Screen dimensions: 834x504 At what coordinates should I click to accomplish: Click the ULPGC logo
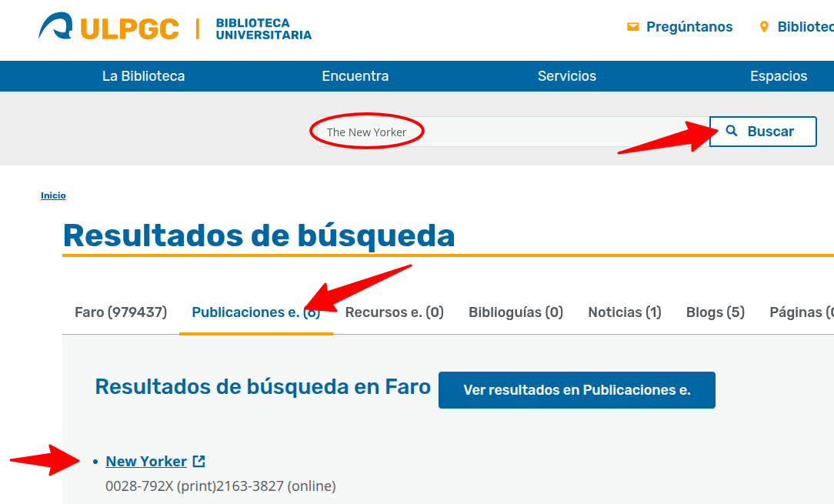tap(108, 28)
